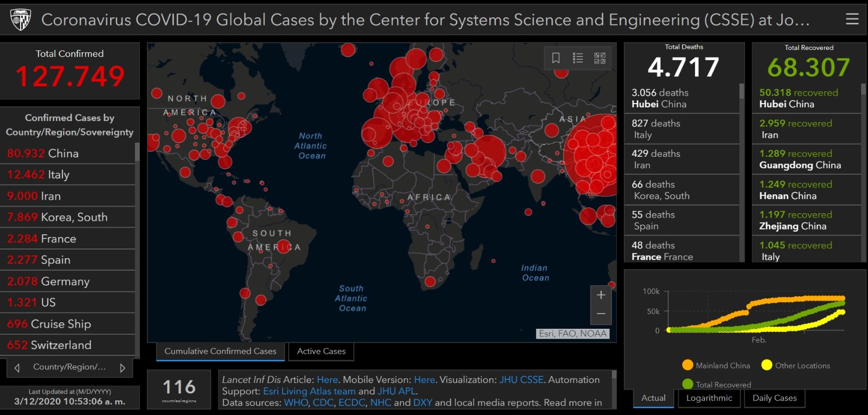Click the Last Updated timestamp 3/12/2020

pos(69,401)
